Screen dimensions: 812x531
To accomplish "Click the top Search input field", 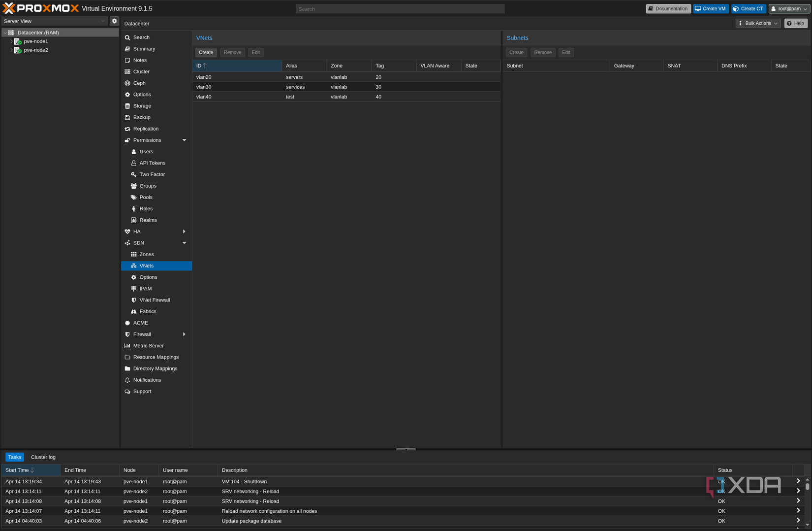I will 400,9.
